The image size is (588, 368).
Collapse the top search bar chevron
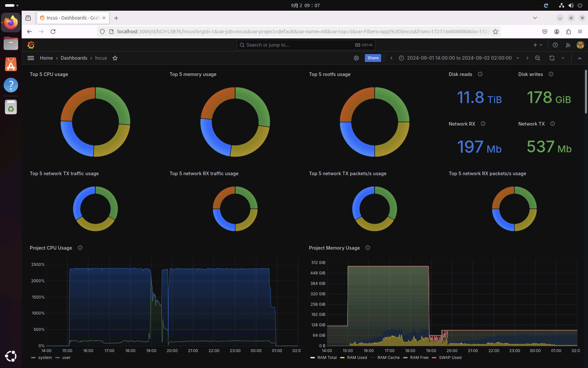pos(580,58)
